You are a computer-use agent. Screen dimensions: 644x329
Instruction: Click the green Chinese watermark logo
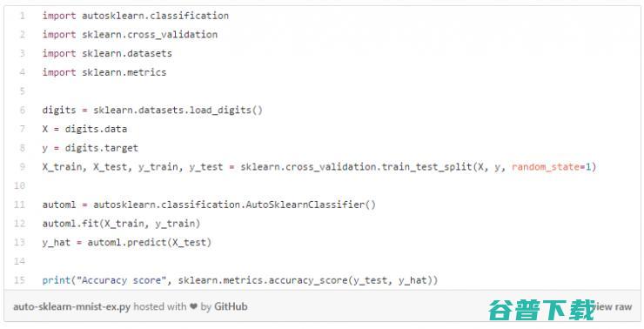coord(541,310)
